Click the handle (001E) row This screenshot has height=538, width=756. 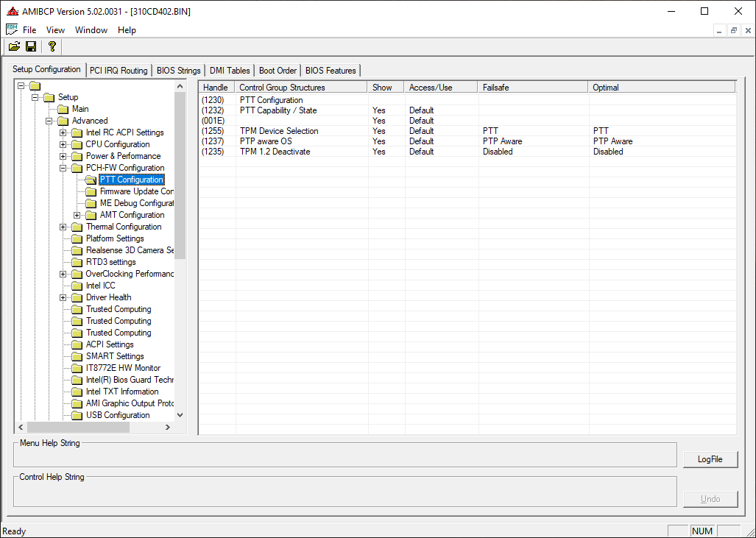tap(467, 121)
